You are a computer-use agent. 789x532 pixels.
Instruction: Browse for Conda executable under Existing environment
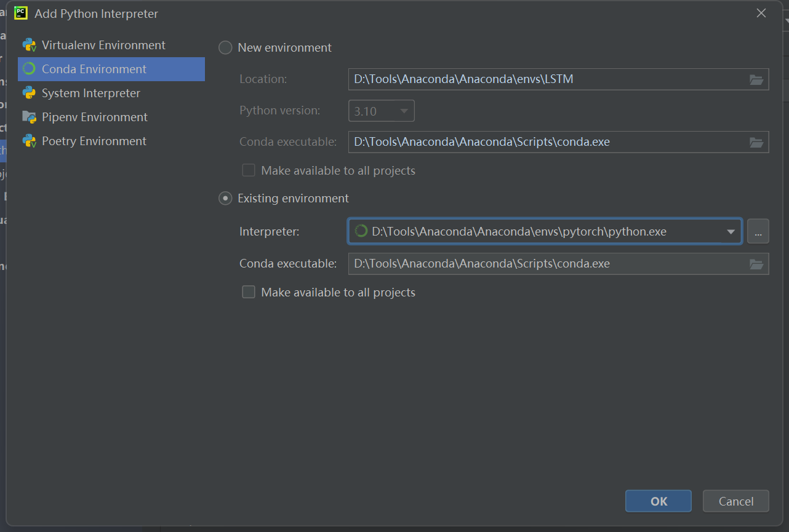pos(756,264)
